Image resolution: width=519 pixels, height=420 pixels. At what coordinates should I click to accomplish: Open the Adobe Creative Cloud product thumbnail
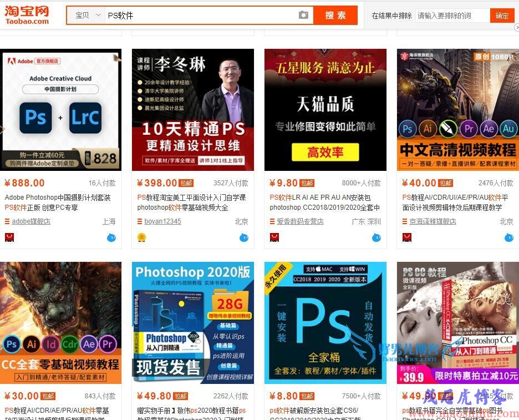click(60, 110)
